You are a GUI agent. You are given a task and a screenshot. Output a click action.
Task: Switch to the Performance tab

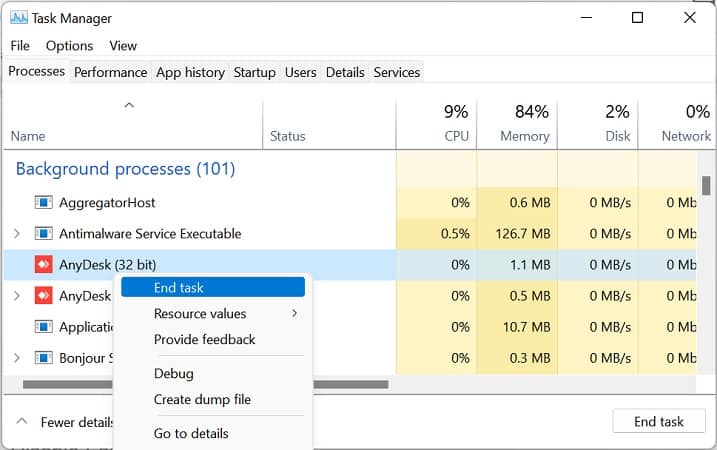point(111,72)
